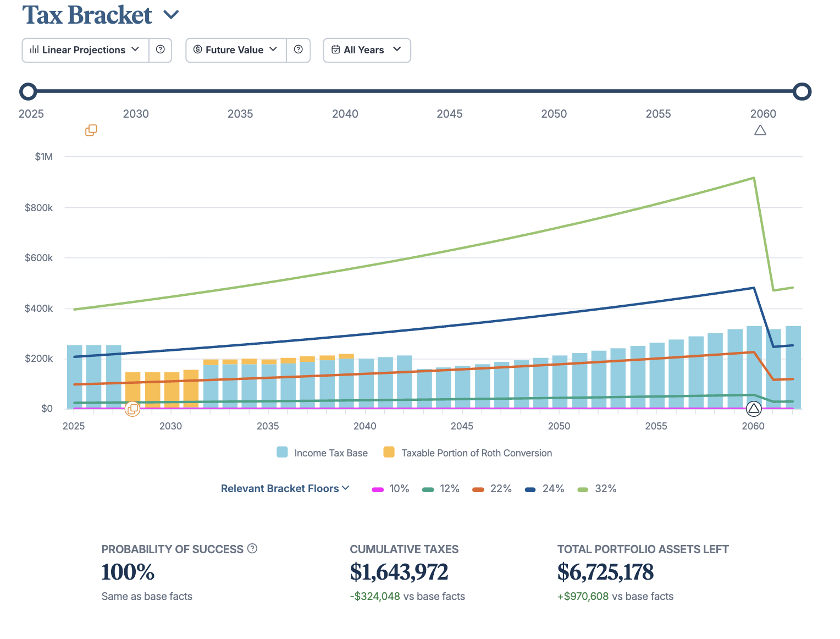
Task: Click the 2025 income tax base bar
Action: (x=75, y=377)
